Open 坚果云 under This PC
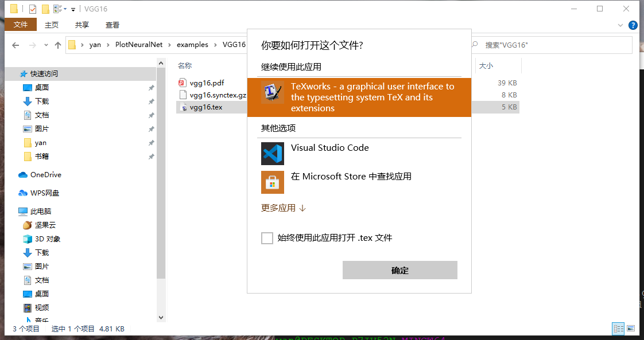Viewport: 644px width, 340px height. (45, 225)
